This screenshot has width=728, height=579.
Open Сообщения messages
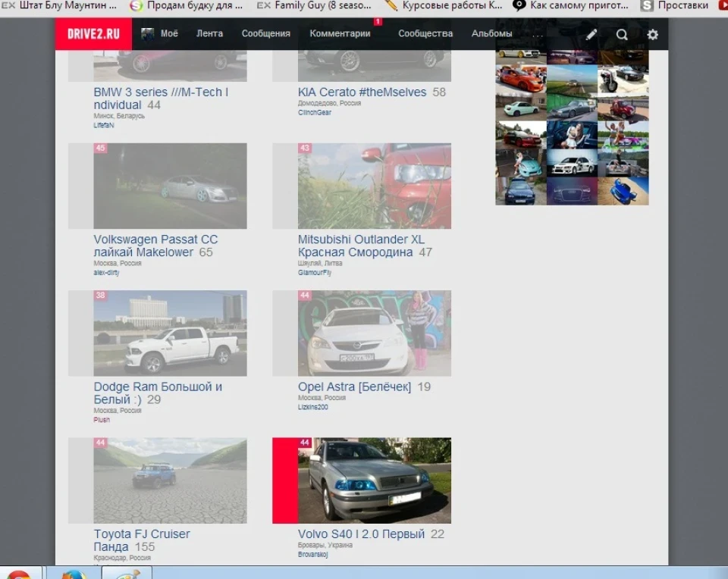[x=265, y=33]
